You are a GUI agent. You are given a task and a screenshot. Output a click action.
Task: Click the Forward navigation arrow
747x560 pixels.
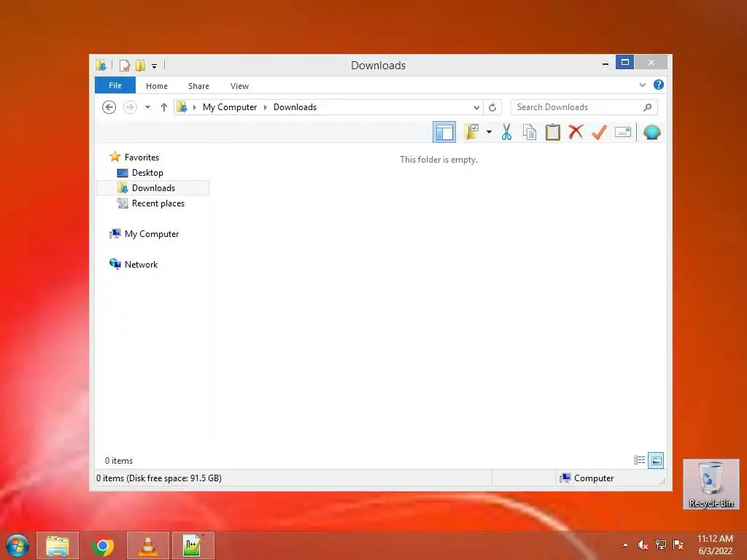130,107
